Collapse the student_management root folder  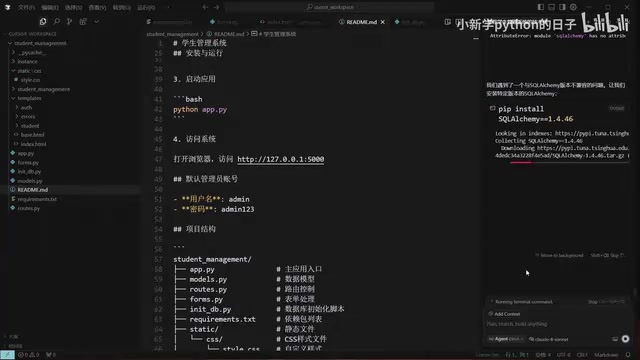(40, 43)
